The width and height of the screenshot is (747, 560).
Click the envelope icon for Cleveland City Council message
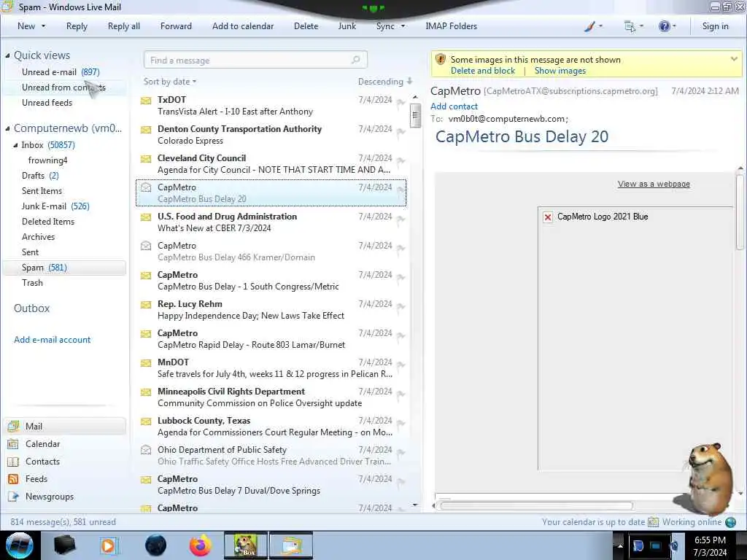(146, 158)
